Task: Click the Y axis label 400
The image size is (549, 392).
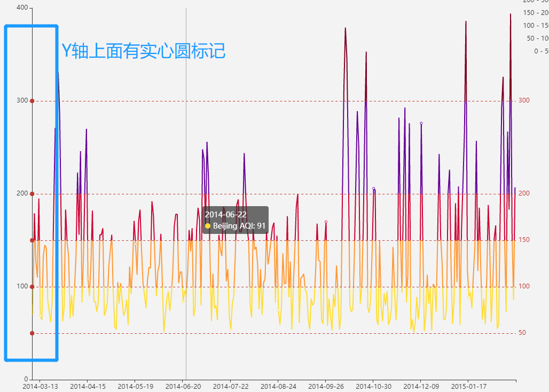Action: coord(22,7)
